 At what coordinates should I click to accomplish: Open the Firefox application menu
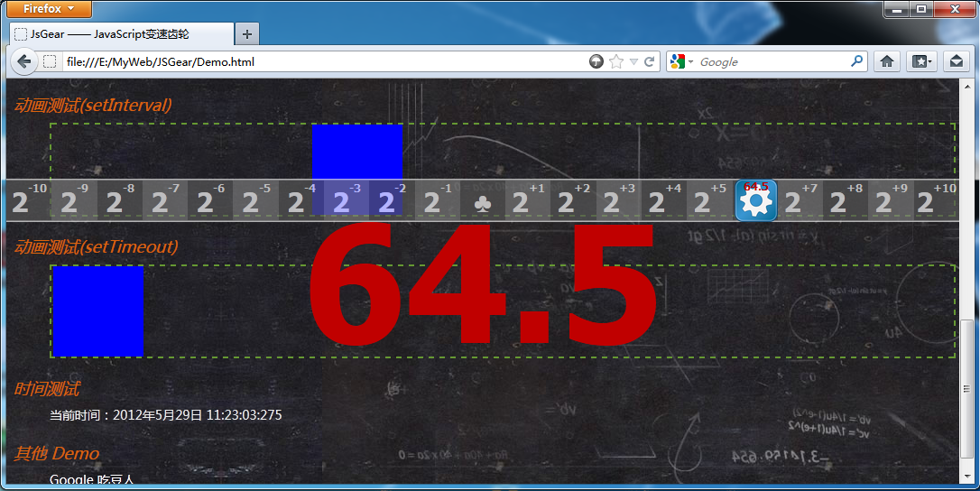[49, 9]
